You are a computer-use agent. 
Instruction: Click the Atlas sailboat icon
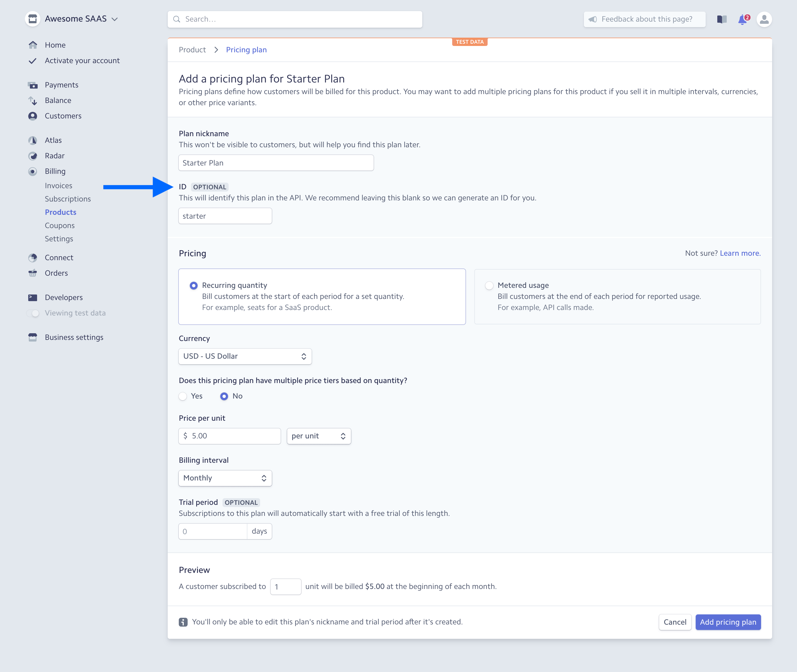33,140
